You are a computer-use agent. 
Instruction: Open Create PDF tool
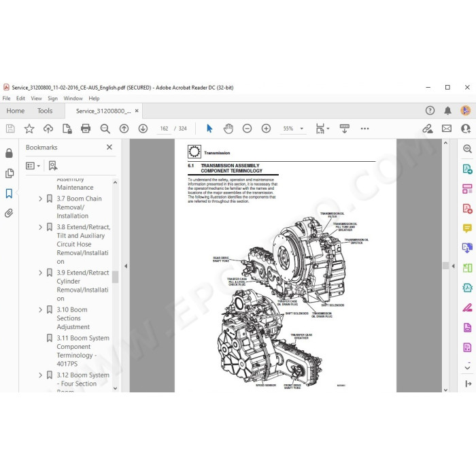click(467, 209)
